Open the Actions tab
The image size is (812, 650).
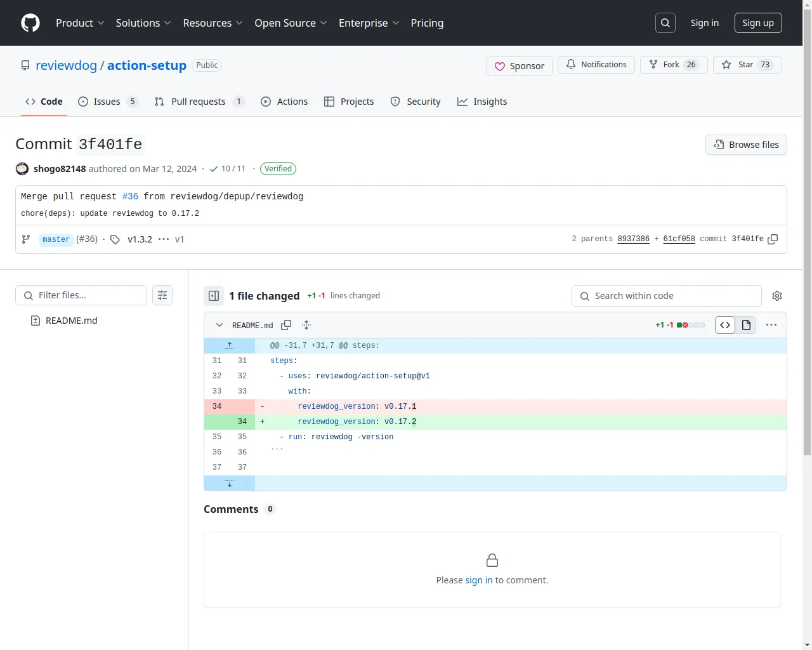(x=284, y=102)
